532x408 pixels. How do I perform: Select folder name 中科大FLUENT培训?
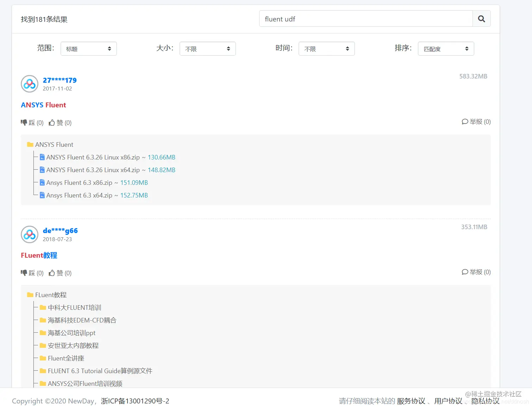click(75, 307)
